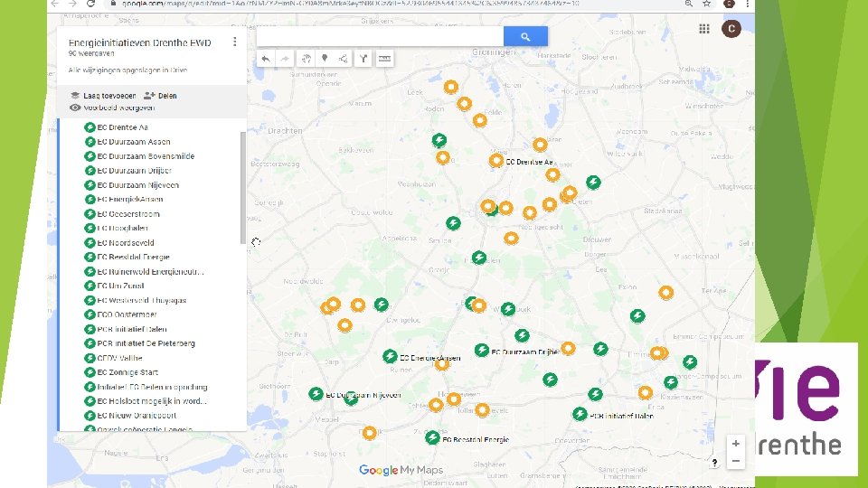
Task: Click green marker for EC Reestdal Energie on map
Action: (432, 437)
